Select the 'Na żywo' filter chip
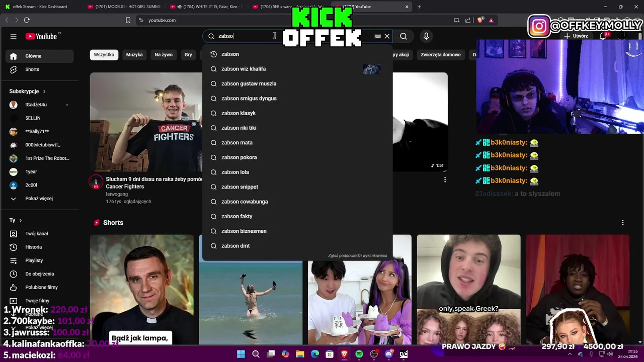This screenshot has width=644, height=362. click(164, 55)
